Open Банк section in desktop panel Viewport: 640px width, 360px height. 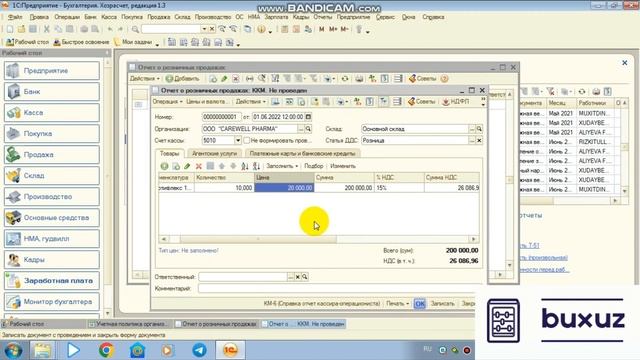point(52,91)
